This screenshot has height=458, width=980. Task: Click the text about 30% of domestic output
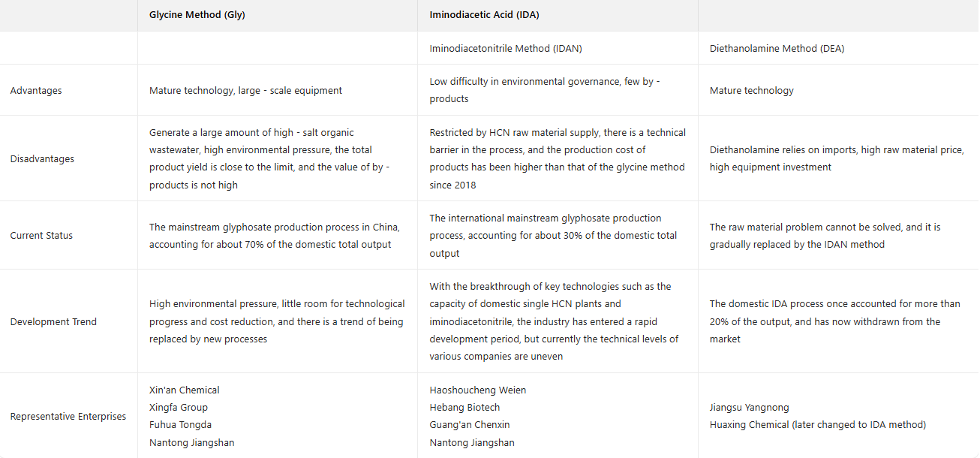click(552, 236)
